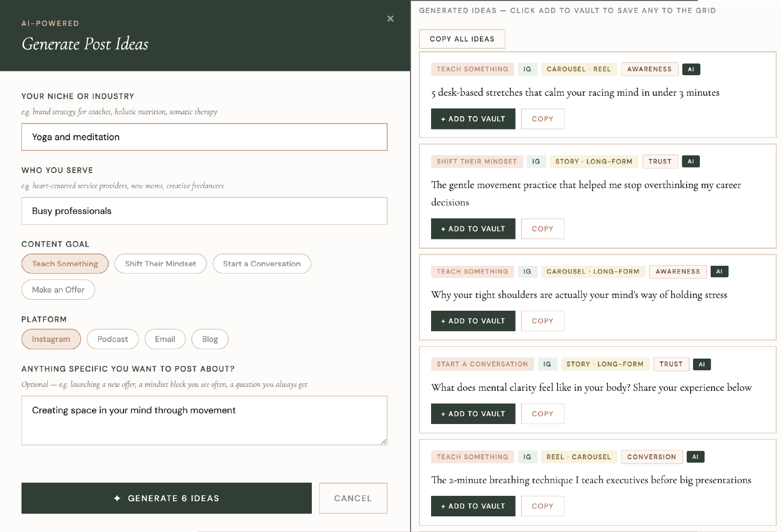Add the breathing technique idea to vault
Image resolution: width=782 pixels, height=532 pixels.
pyautogui.click(x=473, y=506)
